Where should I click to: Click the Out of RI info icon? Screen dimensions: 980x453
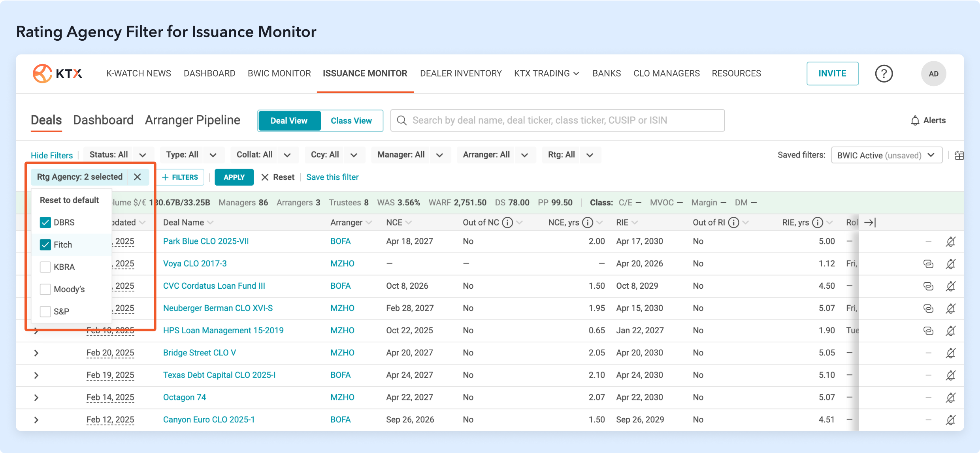click(733, 222)
